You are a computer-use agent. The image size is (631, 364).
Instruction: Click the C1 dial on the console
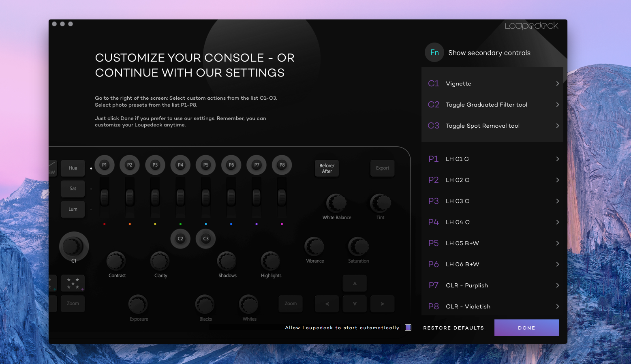point(74,246)
